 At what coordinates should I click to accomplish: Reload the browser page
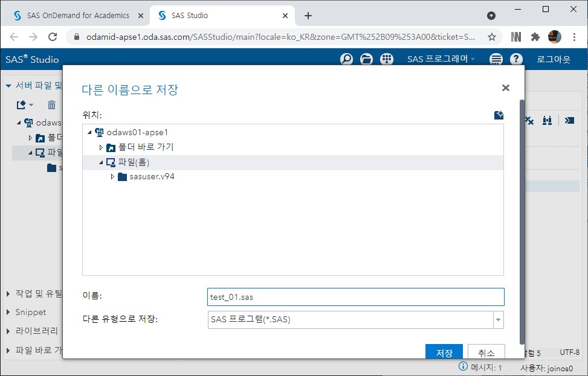pos(53,37)
